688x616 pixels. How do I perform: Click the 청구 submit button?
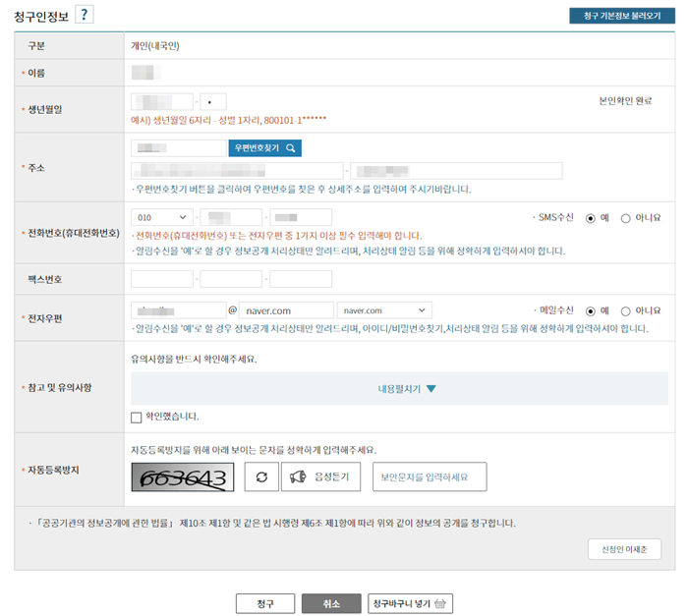pyautogui.click(x=265, y=603)
